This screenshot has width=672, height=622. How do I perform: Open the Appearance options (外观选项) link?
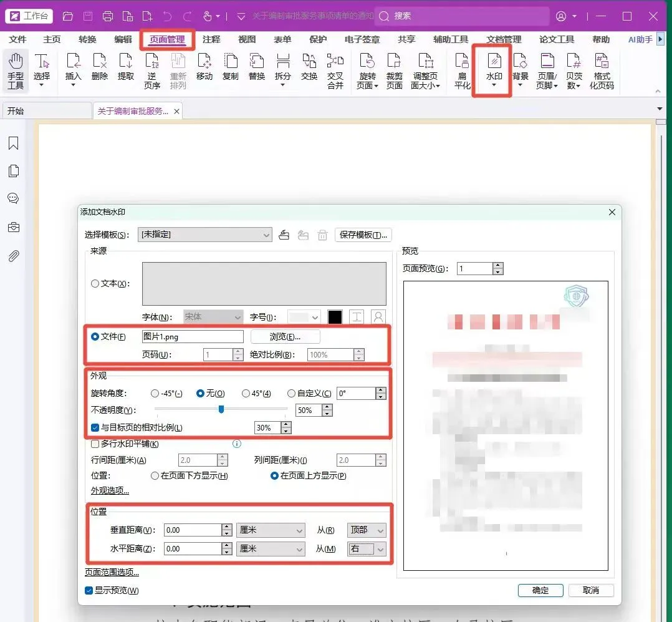[x=110, y=491]
